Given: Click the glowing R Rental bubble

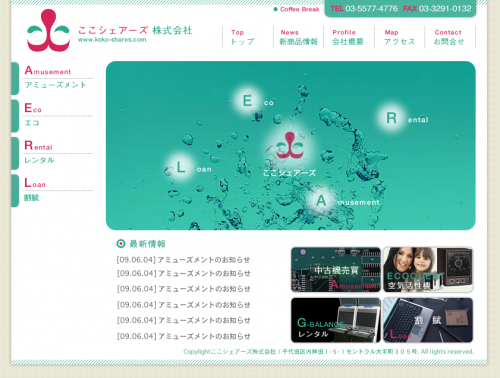Looking at the screenshot, I should pos(392,118).
